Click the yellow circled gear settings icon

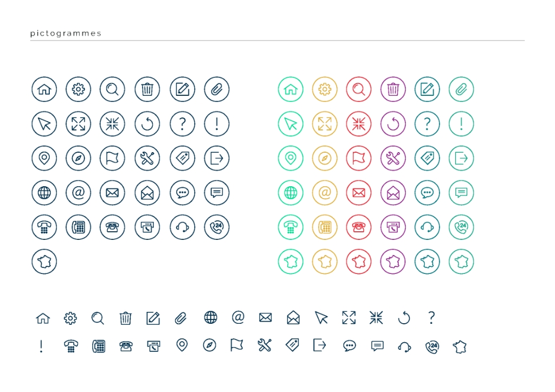pos(325,89)
